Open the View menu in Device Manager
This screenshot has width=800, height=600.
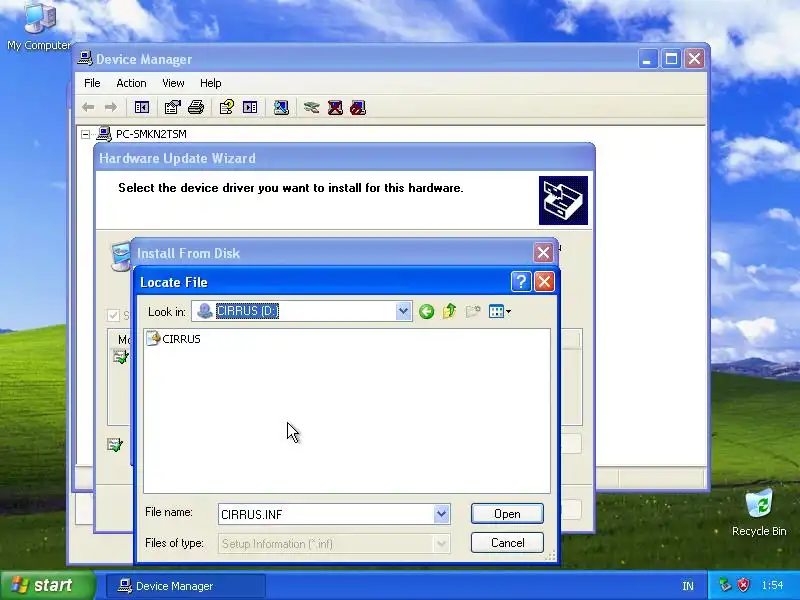pyautogui.click(x=173, y=83)
